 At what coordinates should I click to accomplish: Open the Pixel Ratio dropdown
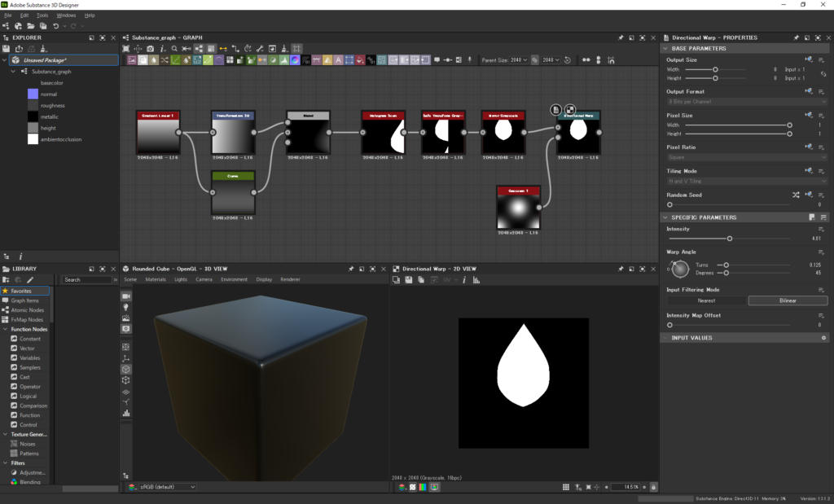(x=747, y=157)
